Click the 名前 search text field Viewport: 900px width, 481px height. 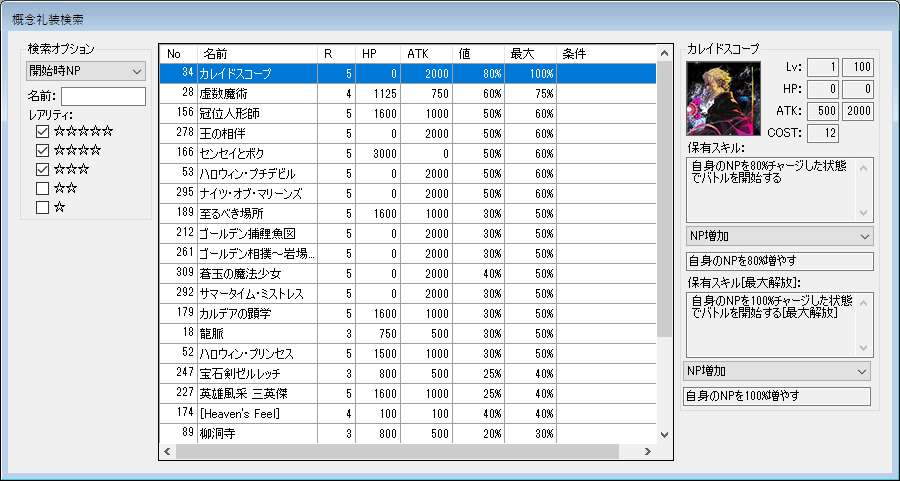[104, 96]
